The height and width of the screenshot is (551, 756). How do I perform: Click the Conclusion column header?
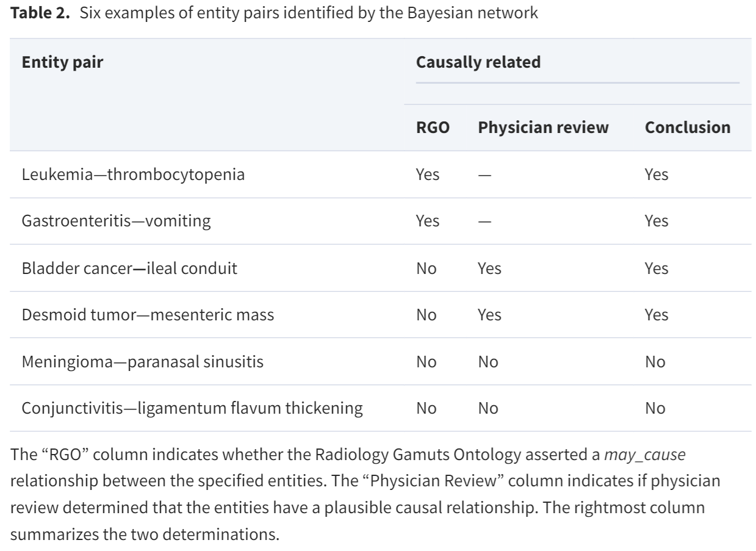pos(688,128)
